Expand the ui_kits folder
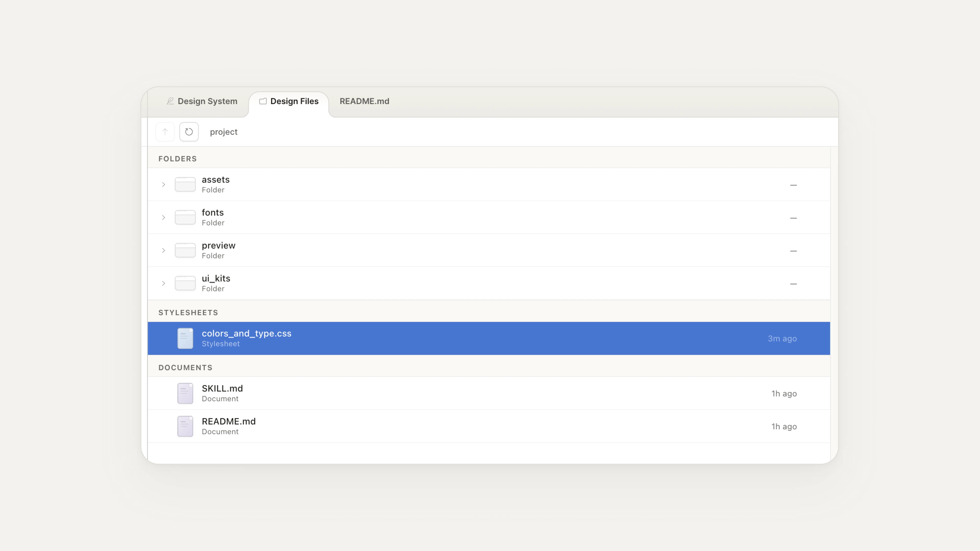This screenshot has width=980, height=551. pos(164,283)
